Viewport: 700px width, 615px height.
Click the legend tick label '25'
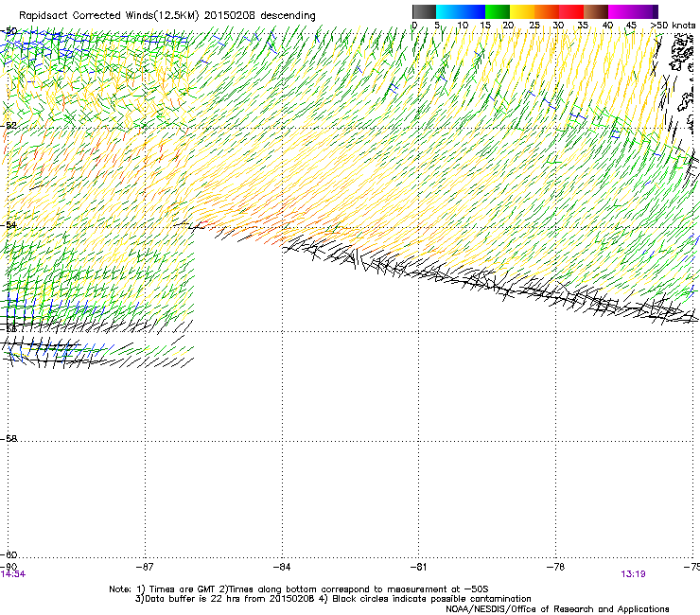pos(534,26)
